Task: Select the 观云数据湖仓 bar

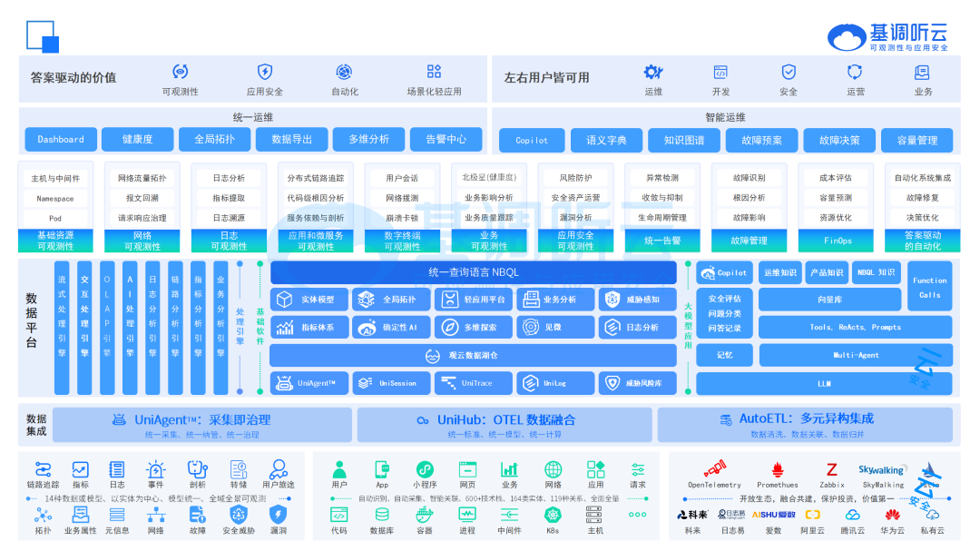Action: (473, 355)
